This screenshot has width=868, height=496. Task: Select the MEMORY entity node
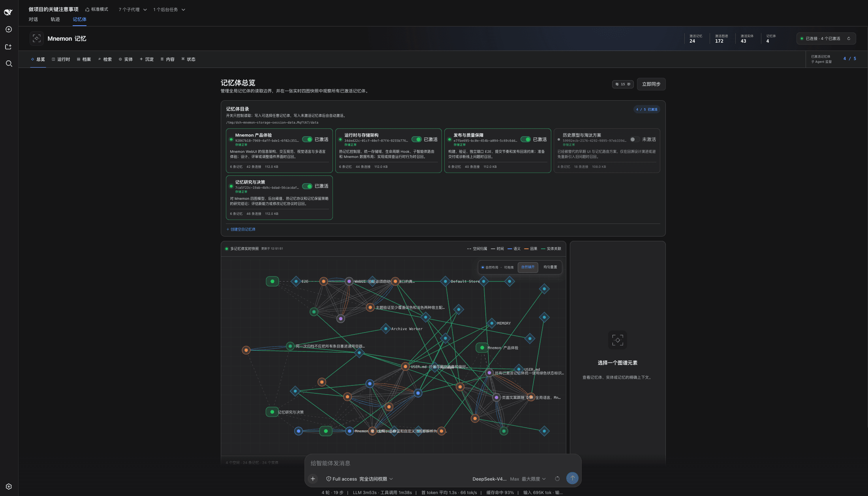[492, 323]
